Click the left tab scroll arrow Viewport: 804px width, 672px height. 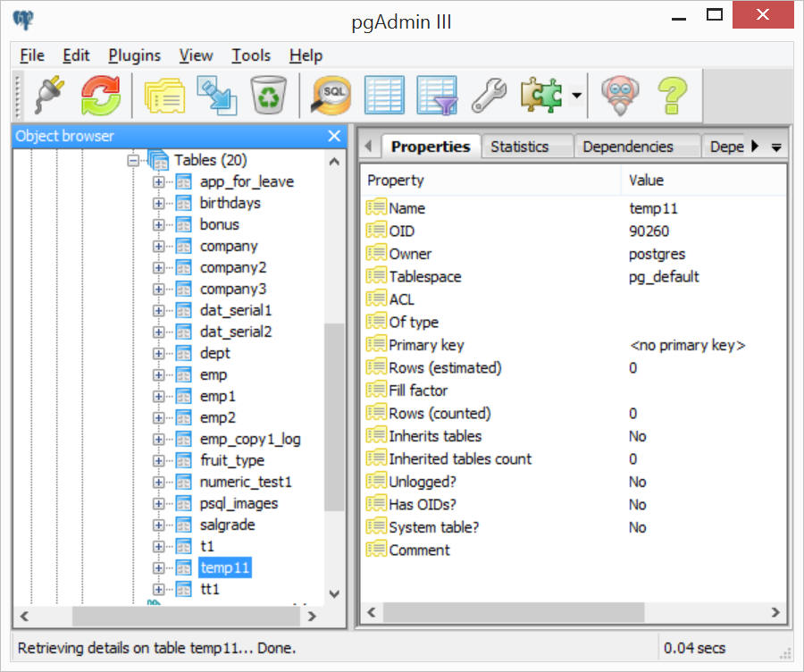[369, 147]
